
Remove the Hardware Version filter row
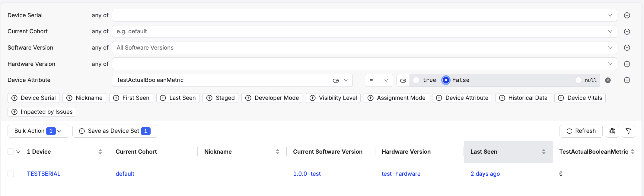pos(627,64)
